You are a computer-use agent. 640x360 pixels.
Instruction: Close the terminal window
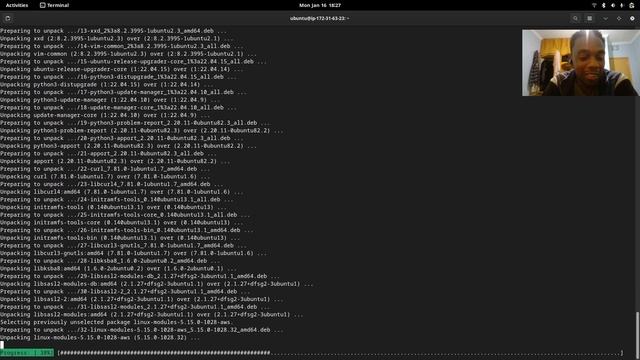632,18
